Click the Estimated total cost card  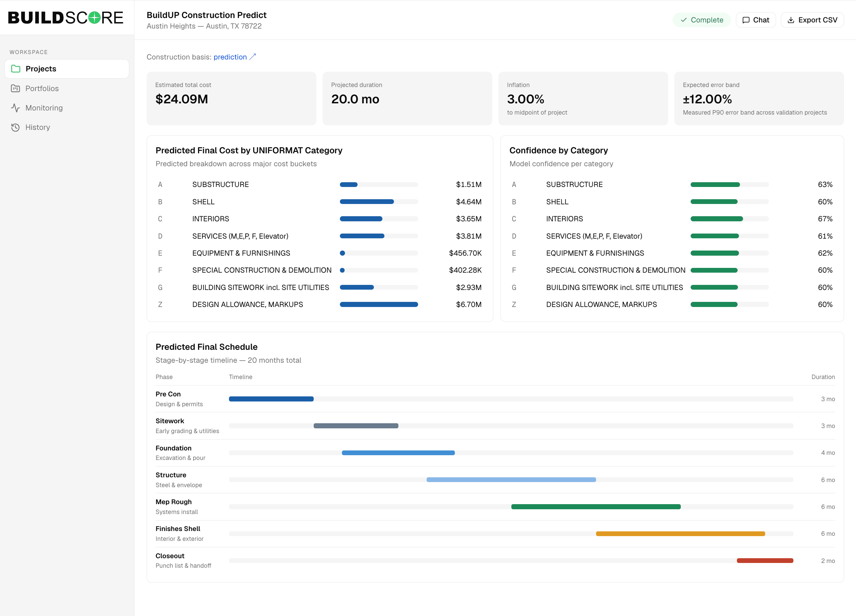coord(231,99)
